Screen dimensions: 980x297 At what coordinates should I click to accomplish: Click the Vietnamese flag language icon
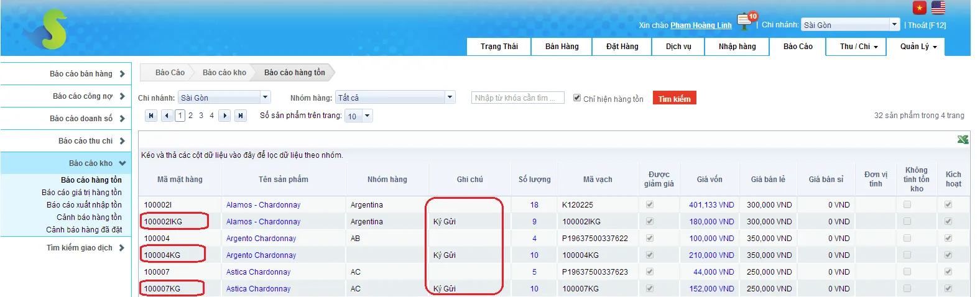pos(919,7)
